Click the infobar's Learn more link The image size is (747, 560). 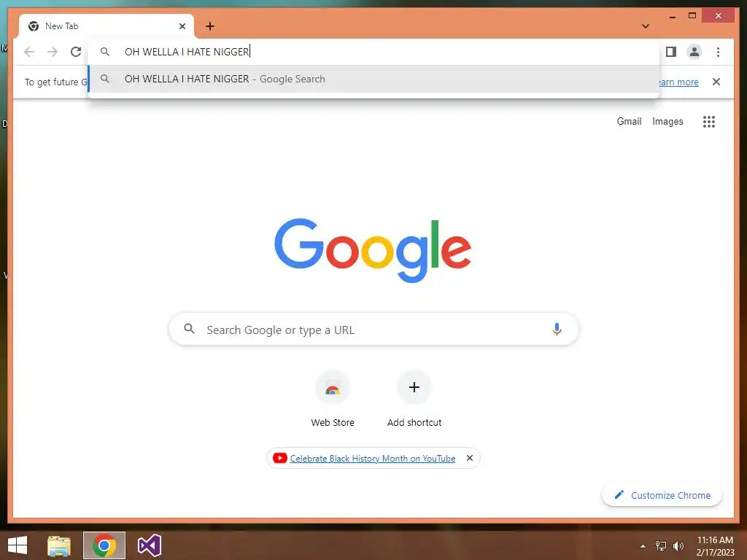click(678, 82)
